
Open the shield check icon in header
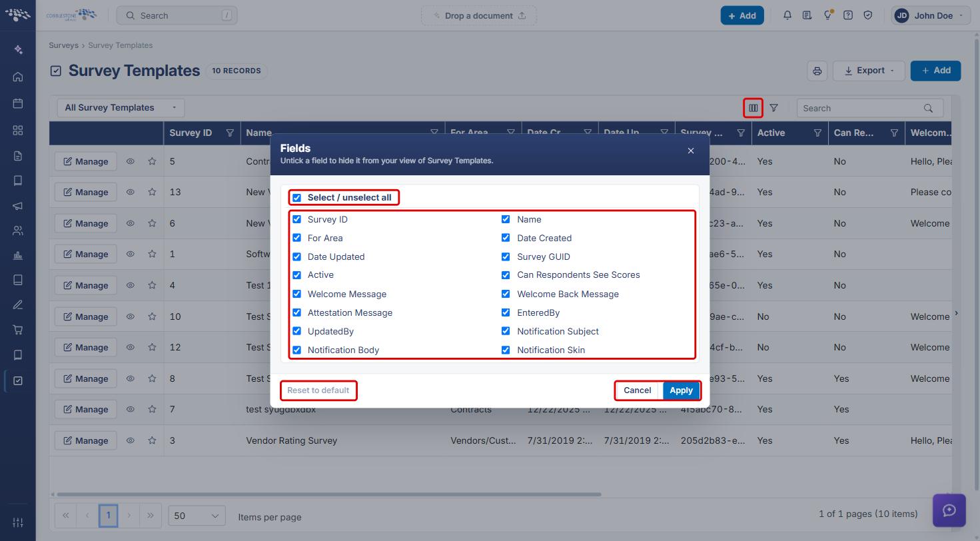coord(868,15)
